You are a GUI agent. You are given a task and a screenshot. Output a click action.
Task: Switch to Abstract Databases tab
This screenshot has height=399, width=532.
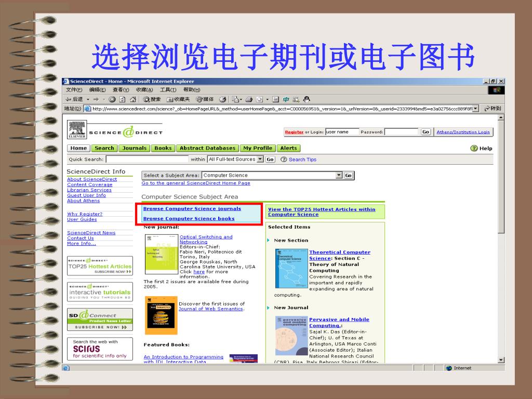click(208, 148)
